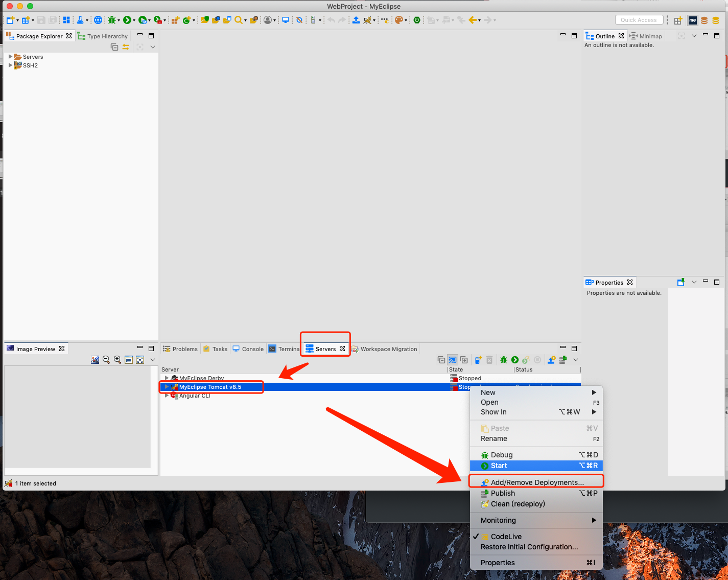Click the Open Perspective icon

678,20
